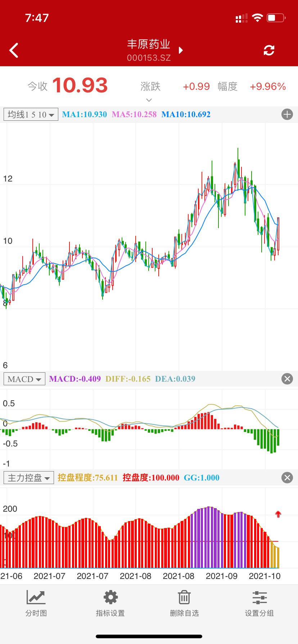Tap the 控盘程度:75.611 value

(x=88, y=478)
